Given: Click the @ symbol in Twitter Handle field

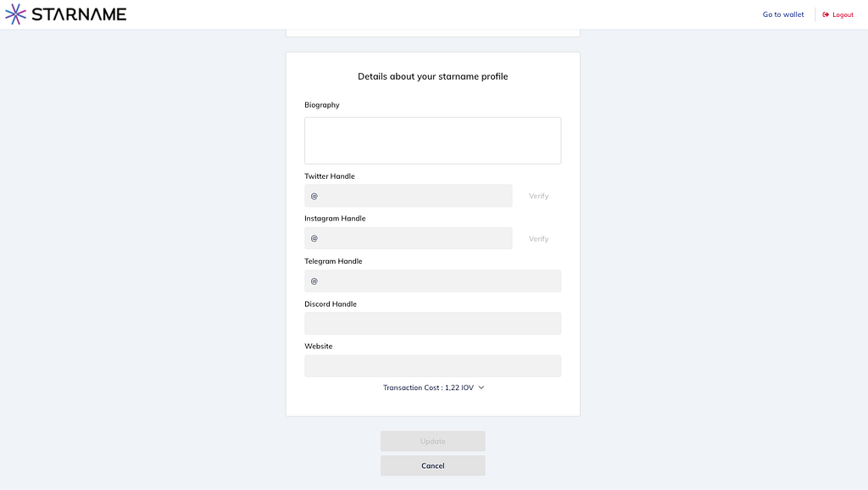Looking at the screenshot, I should pyautogui.click(x=314, y=196).
